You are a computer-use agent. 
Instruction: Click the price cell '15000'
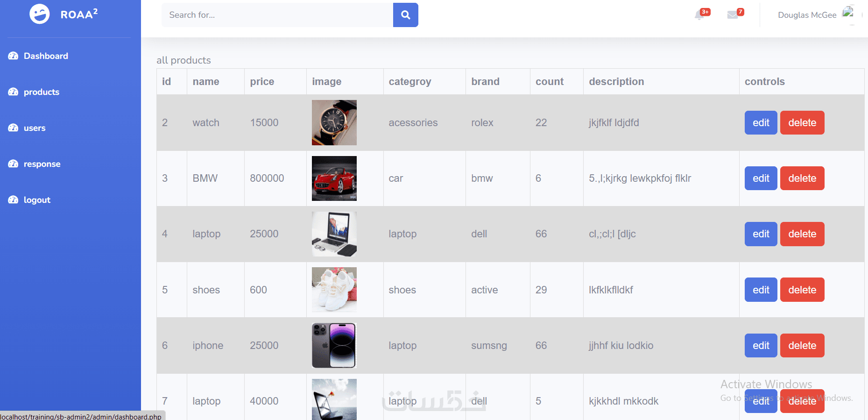coord(264,122)
